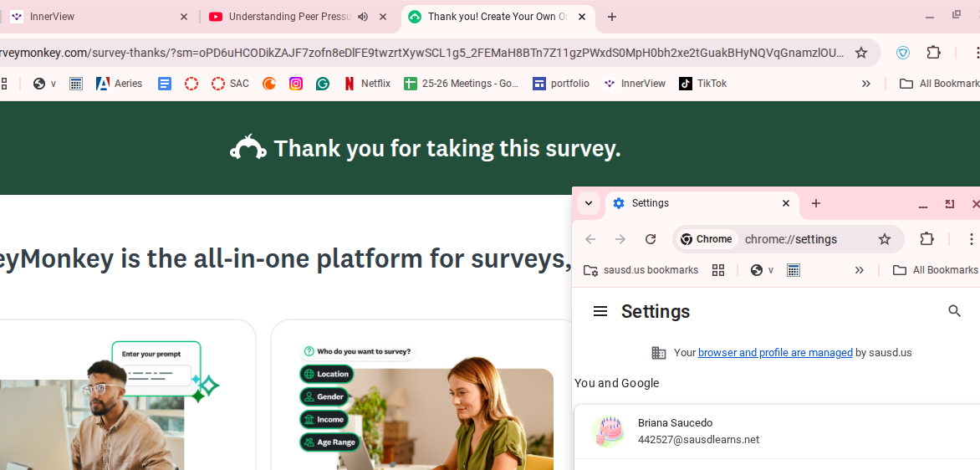Open the Settings hamburger menu
980x470 pixels.
(600, 311)
